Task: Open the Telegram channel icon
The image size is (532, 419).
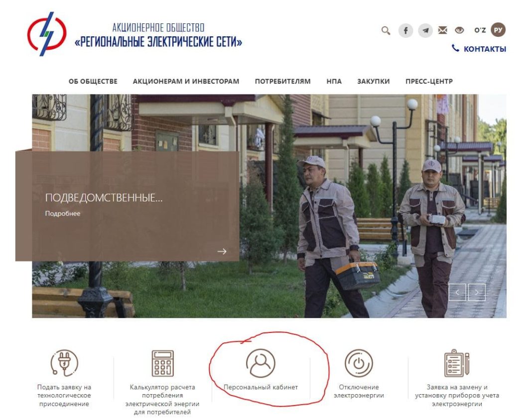Action: point(425,31)
